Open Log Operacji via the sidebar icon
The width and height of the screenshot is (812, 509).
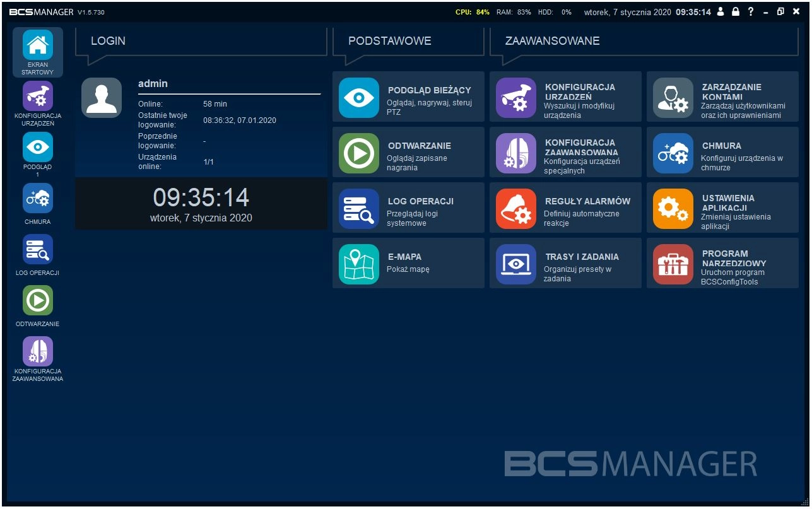pyautogui.click(x=37, y=249)
